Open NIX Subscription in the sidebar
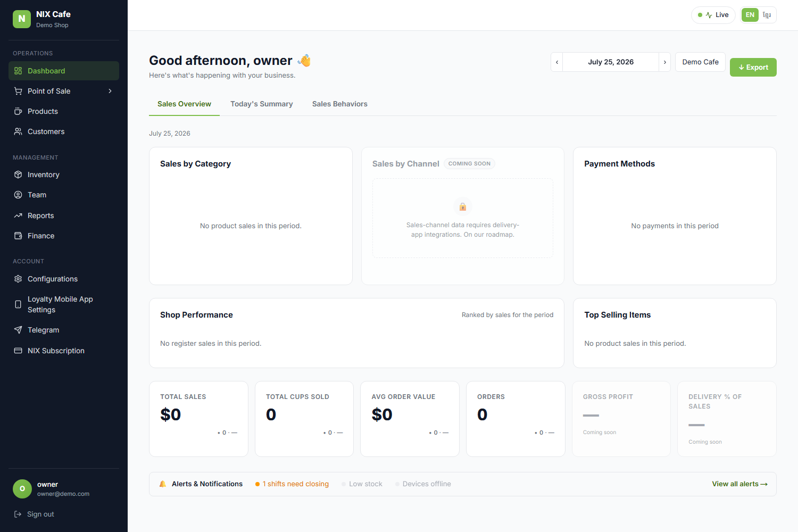The image size is (798, 532). [x=64, y=351]
